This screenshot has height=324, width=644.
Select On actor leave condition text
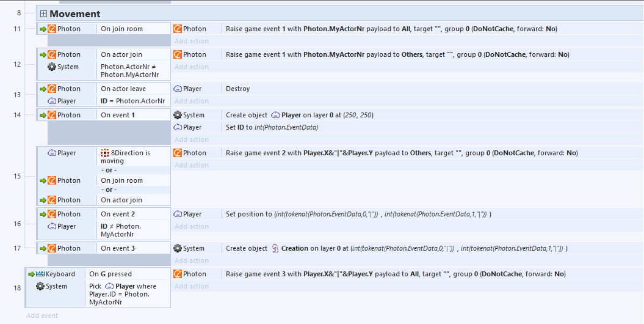pyautogui.click(x=123, y=89)
